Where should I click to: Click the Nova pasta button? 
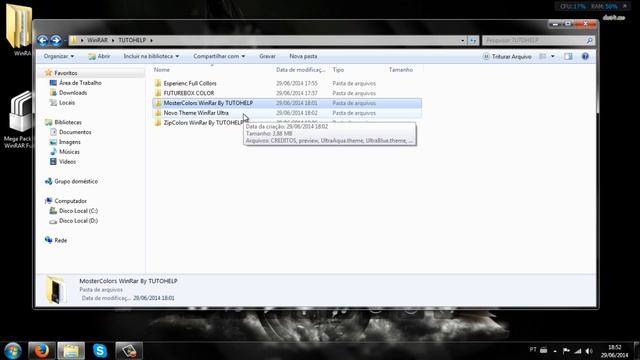point(303,56)
